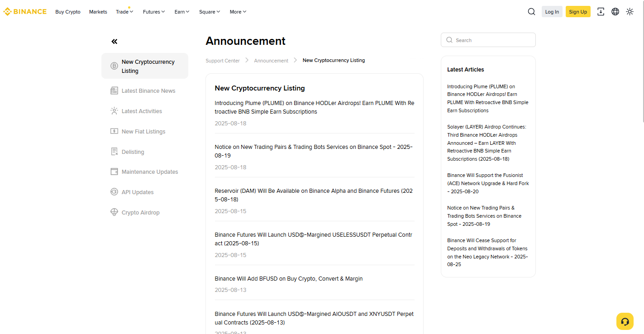Click the Maintenance Updates icon
Screen dimensions: 644x334
point(114,172)
